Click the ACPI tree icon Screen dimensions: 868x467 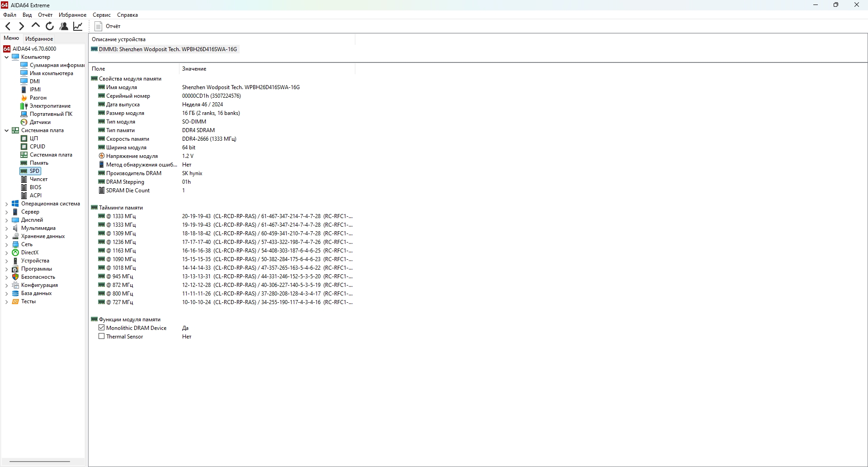point(24,195)
